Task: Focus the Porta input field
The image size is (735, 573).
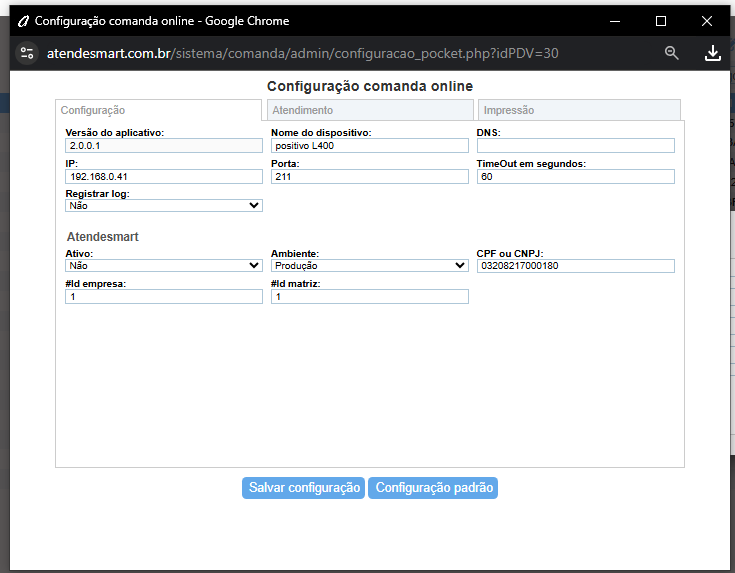Action: tap(370, 177)
